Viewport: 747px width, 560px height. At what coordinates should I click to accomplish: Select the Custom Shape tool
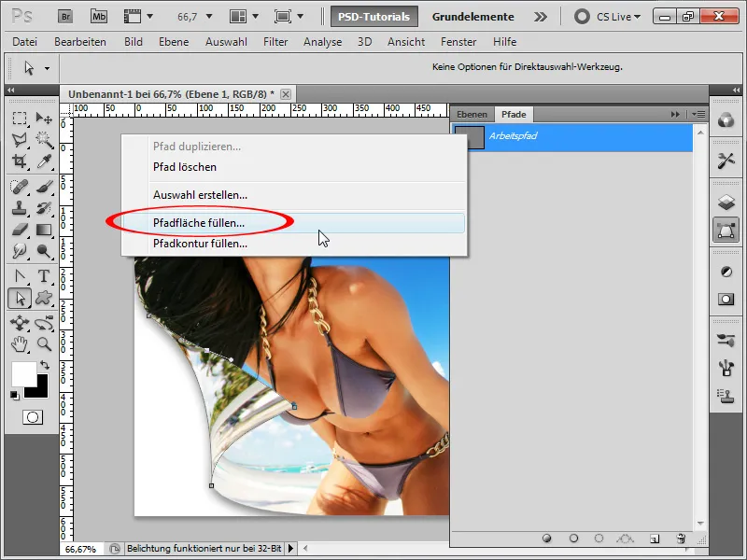point(44,298)
